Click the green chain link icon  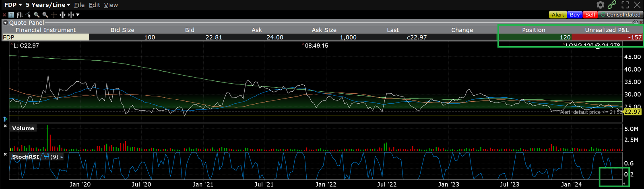[x=612, y=5]
